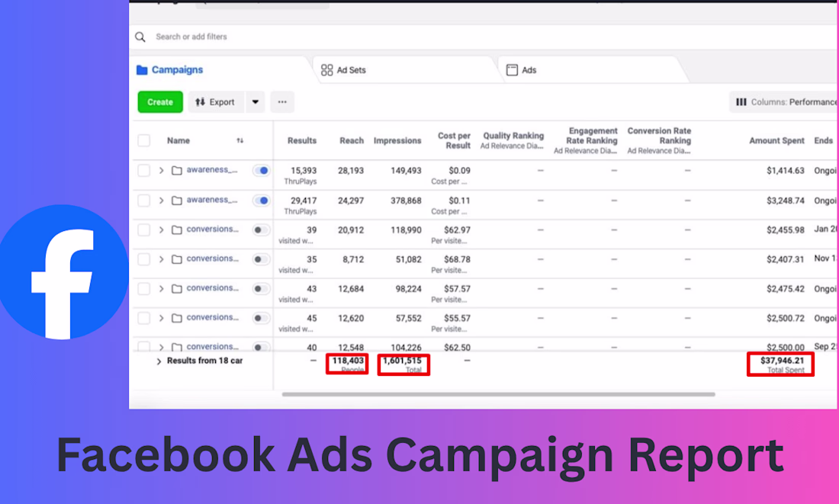Check the conversions row with 43 results
Viewport: 839px width, 504px height.
pyautogui.click(x=144, y=289)
